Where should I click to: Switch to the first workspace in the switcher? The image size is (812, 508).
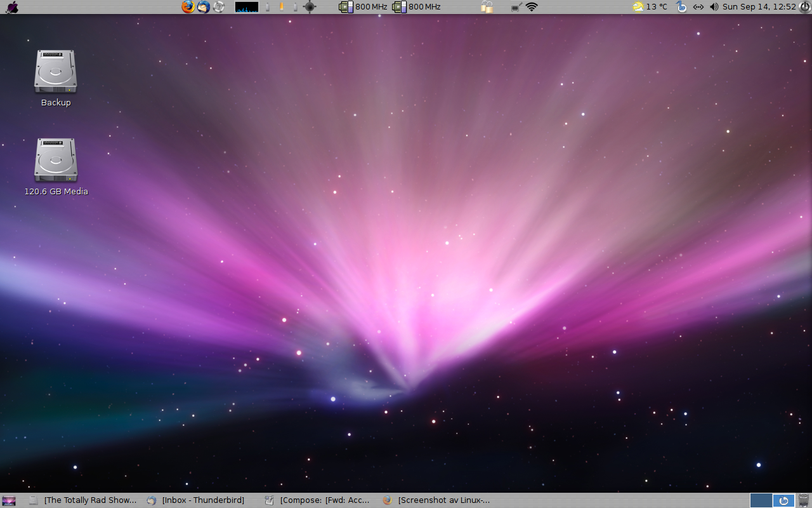point(761,500)
